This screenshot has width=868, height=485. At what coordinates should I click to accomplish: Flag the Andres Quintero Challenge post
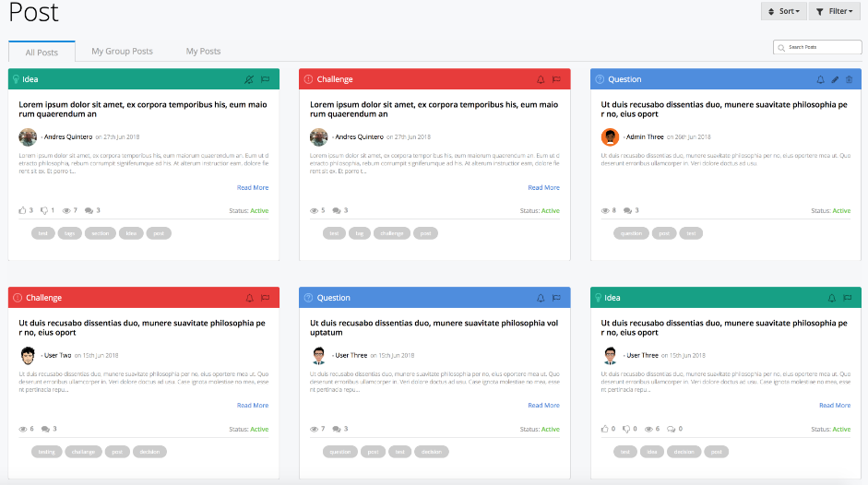(x=555, y=79)
